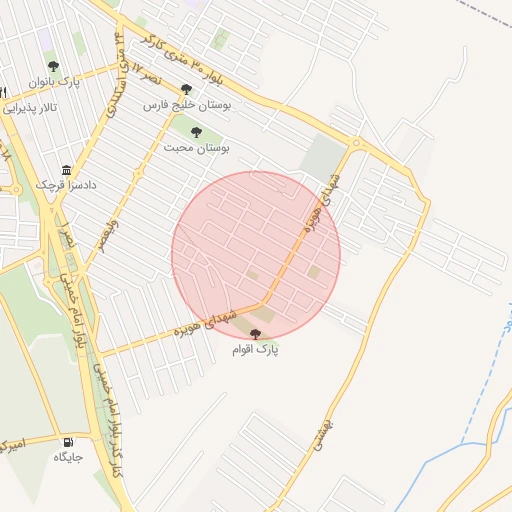Viewport: 512px width, 512px height.
Task: Click the tree icon above بوستان خلیج فارس
Action: click(186, 89)
